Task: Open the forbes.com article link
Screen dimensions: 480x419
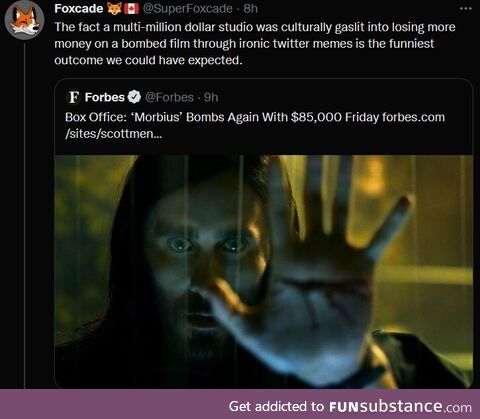Action: point(413,117)
